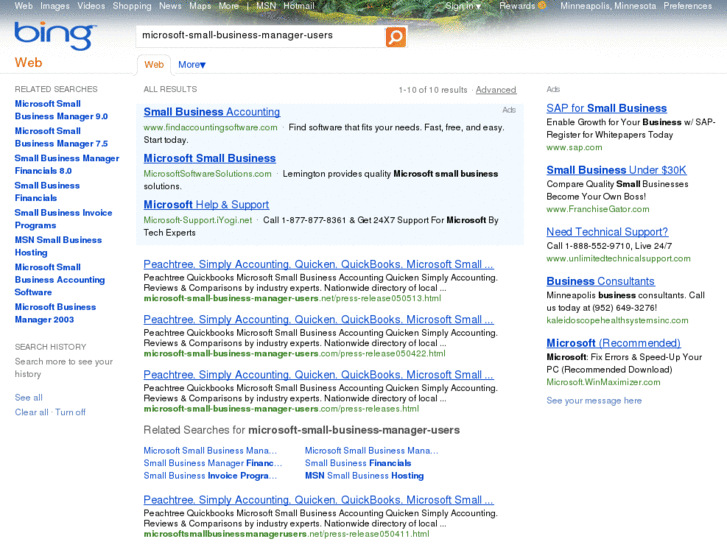The image size is (727, 545).
Task: Click Clear all search history
Action: 31,412
